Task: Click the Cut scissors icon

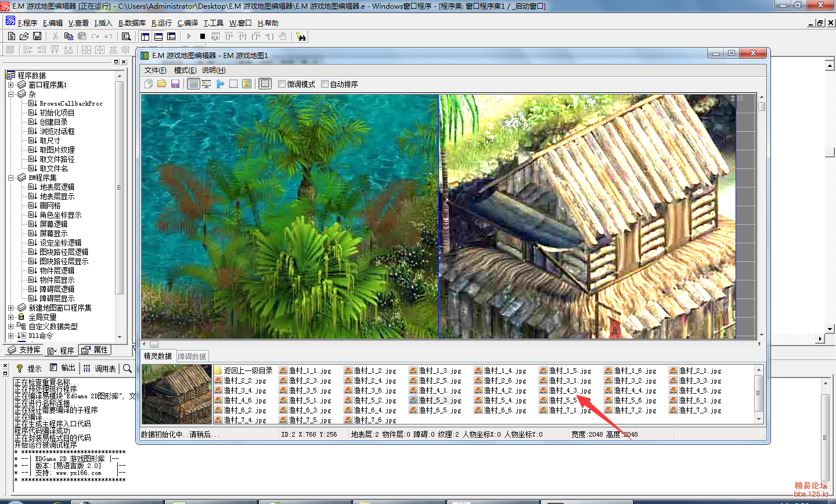Action: [x=55, y=36]
